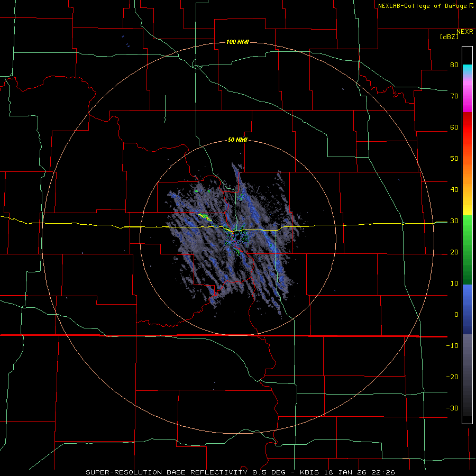Click the SUPER-RESOLUTION BASE REFLECTIVITY caption

(x=167, y=472)
